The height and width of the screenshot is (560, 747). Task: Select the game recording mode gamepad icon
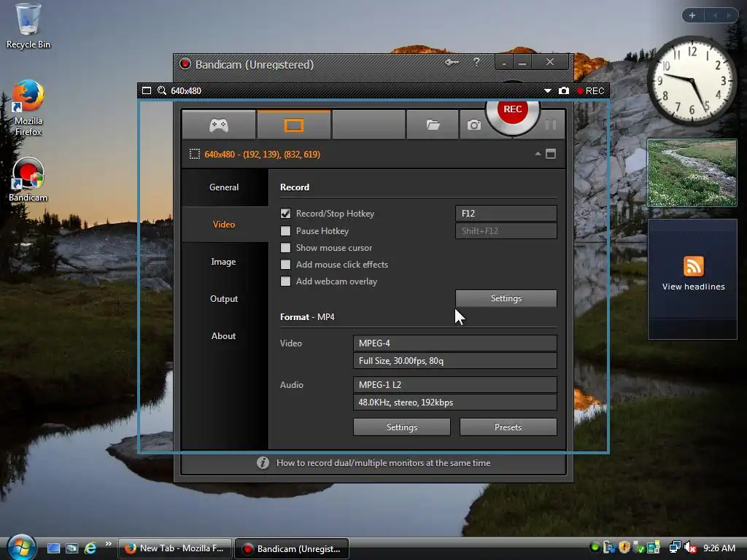(219, 125)
